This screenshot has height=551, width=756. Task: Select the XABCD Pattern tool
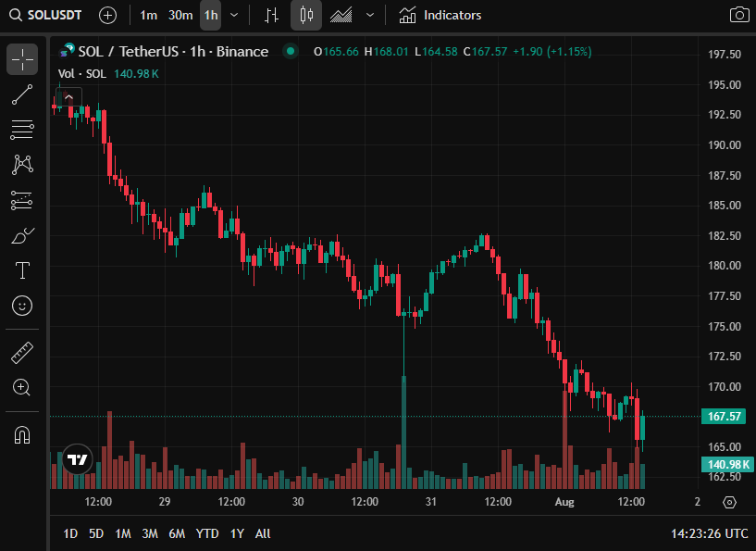coord(22,165)
